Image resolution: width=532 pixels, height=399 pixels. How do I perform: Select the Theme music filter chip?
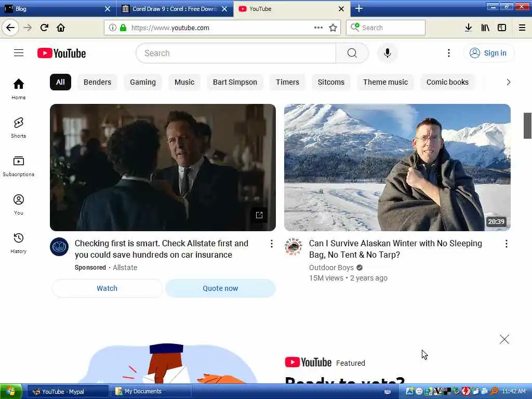[385, 82]
